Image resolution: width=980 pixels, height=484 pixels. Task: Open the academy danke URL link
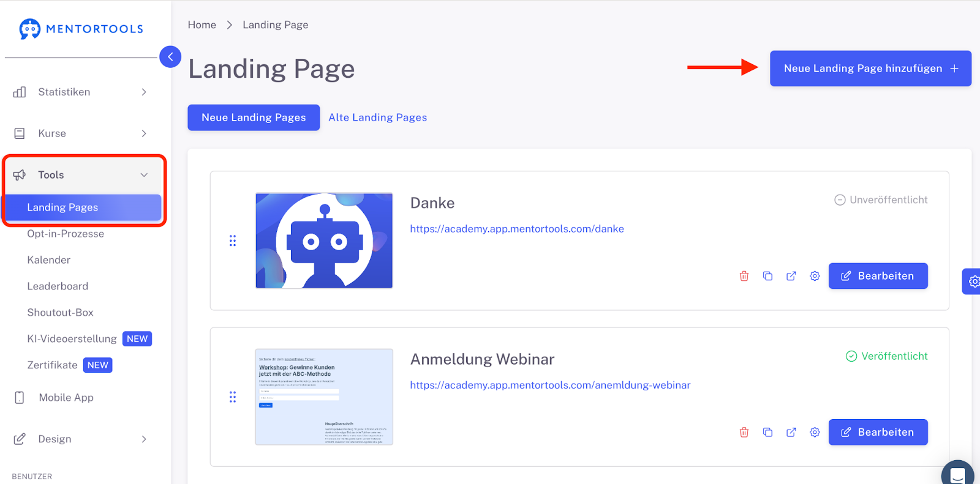tap(517, 229)
